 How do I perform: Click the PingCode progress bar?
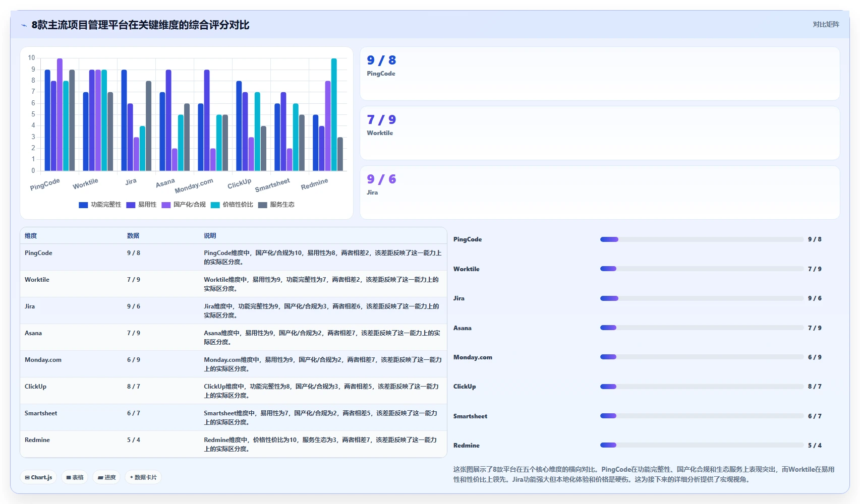(702, 239)
